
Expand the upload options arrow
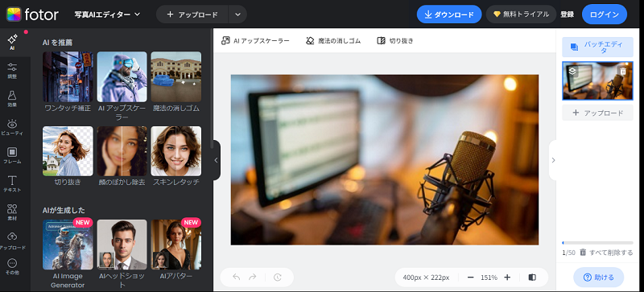(x=237, y=14)
